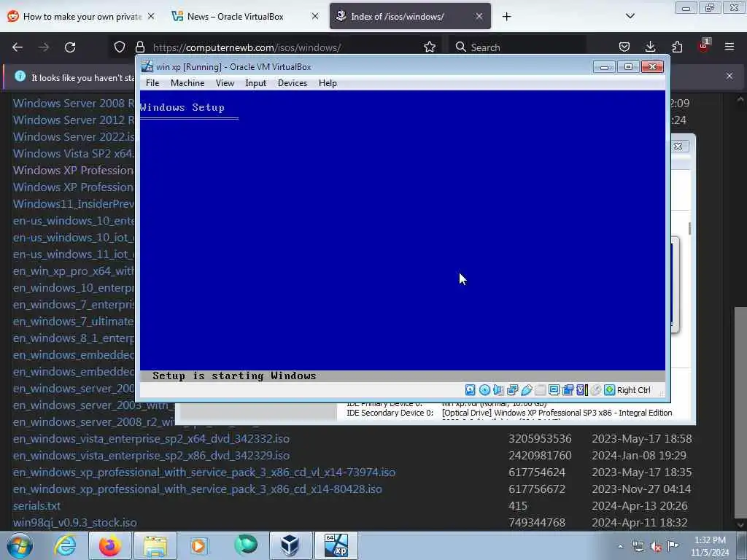The image size is (747, 560).
Task: Click the audio icon in VirtualBox status bar
Action: pyautogui.click(x=498, y=390)
